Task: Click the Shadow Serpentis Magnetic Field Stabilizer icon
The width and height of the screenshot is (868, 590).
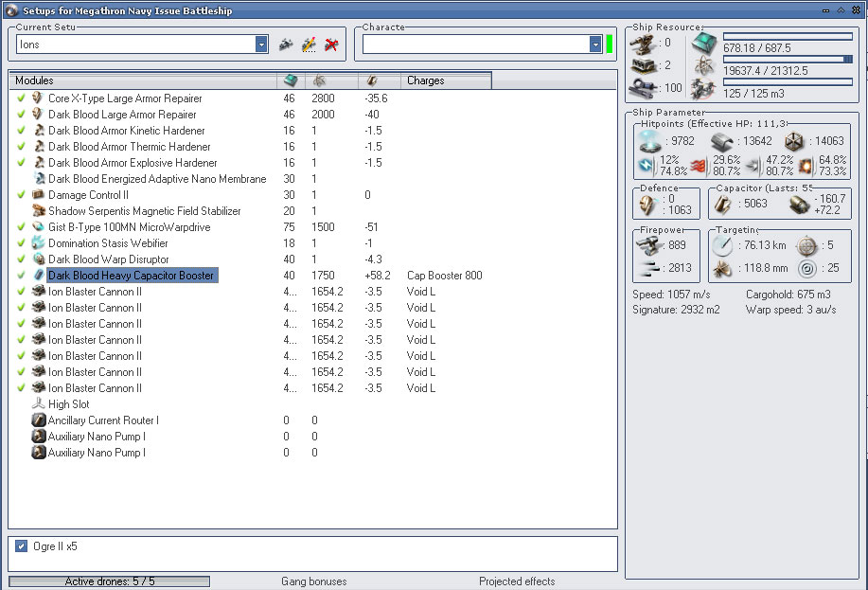Action: tap(38, 210)
